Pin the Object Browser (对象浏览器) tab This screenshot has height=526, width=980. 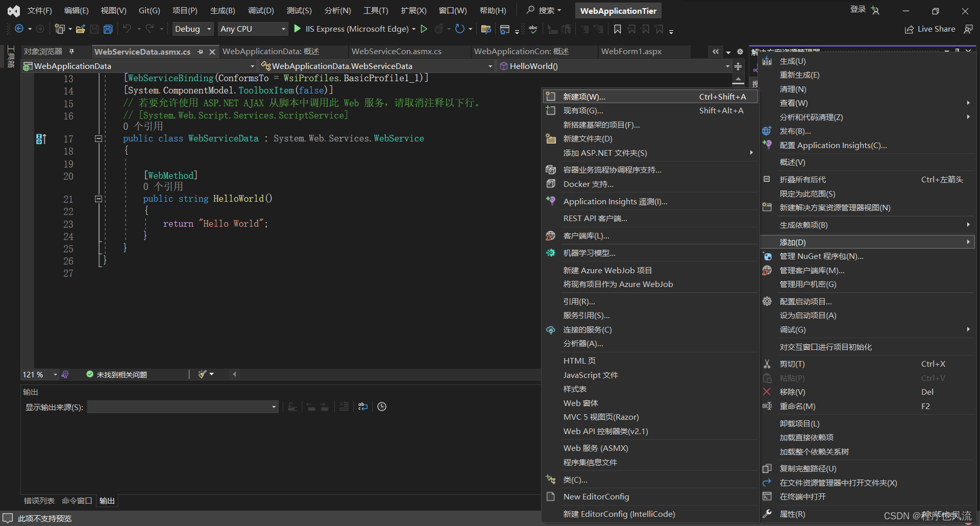[72, 51]
